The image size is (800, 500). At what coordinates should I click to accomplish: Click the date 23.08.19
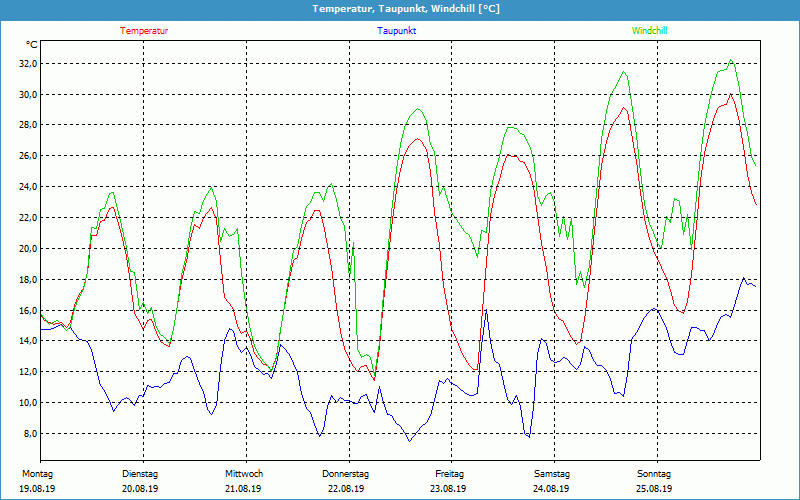pos(448,489)
